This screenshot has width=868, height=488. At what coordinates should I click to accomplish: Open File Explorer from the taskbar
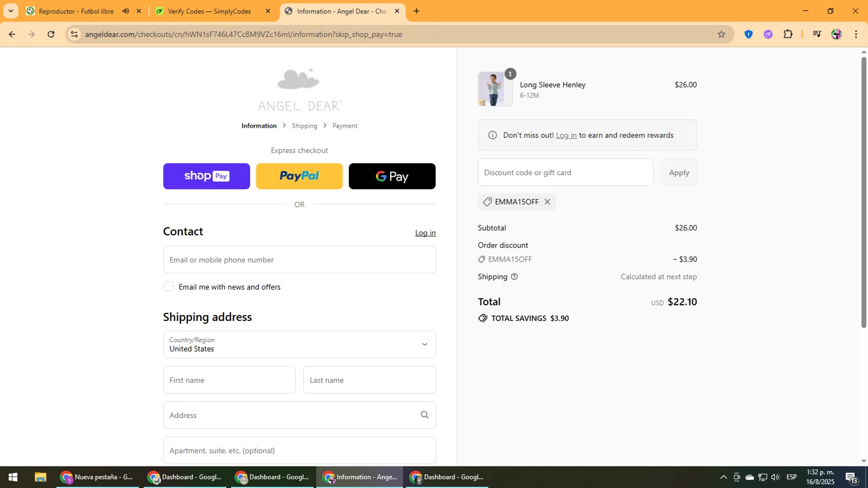click(40, 477)
